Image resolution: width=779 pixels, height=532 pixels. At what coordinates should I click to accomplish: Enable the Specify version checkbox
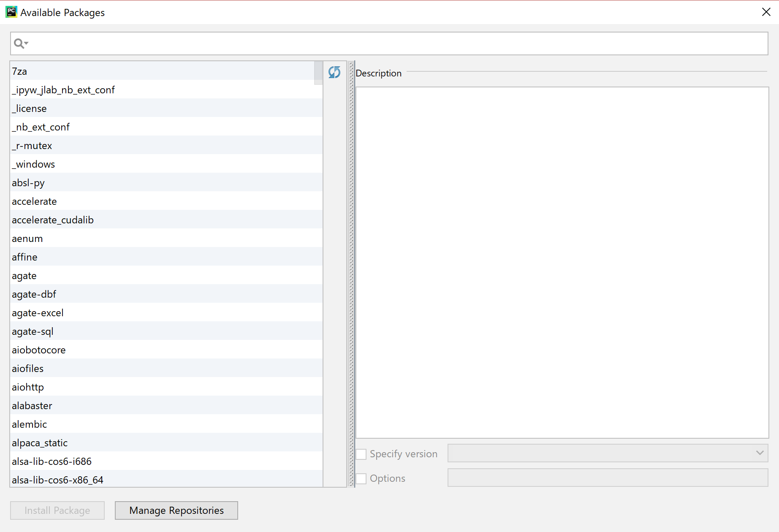[361, 453]
